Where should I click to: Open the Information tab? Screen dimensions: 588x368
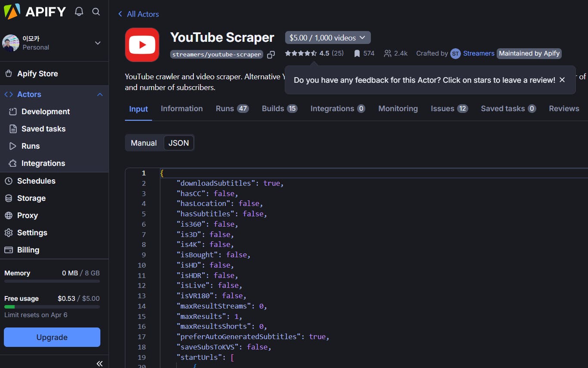tap(182, 109)
